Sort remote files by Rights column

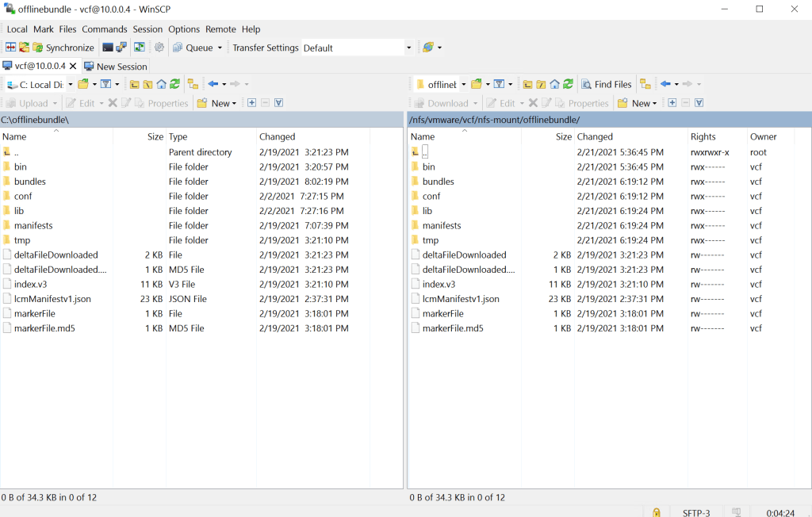pos(703,136)
